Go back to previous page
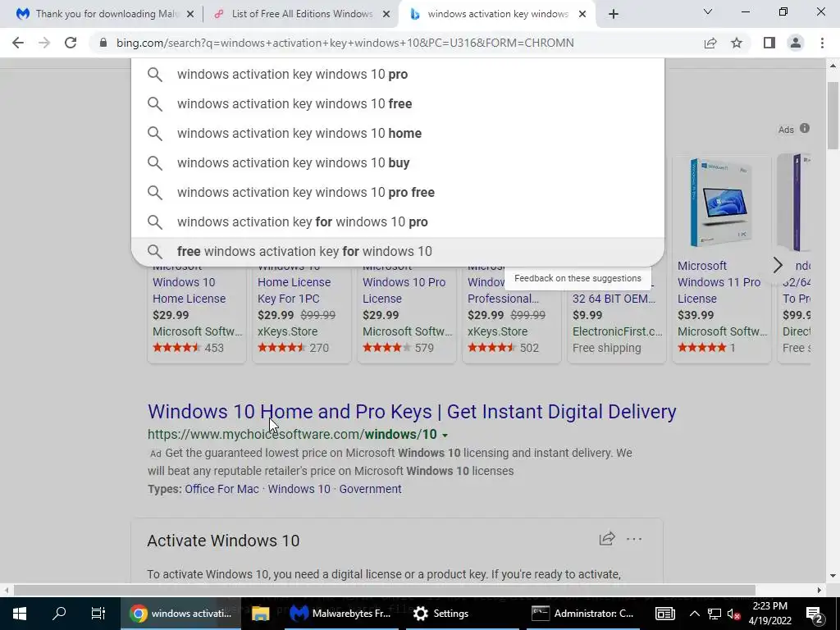The image size is (840, 630). tap(18, 43)
